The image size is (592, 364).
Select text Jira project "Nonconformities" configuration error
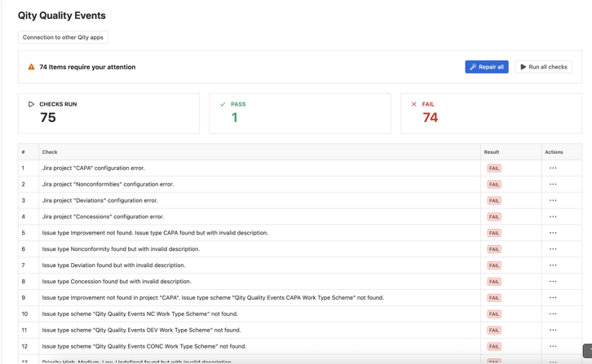coord(108,185)
